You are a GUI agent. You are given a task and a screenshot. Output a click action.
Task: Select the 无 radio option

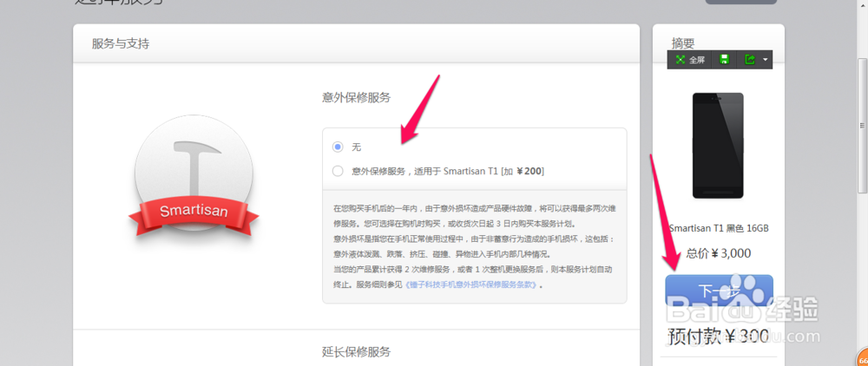click(337, 147)
